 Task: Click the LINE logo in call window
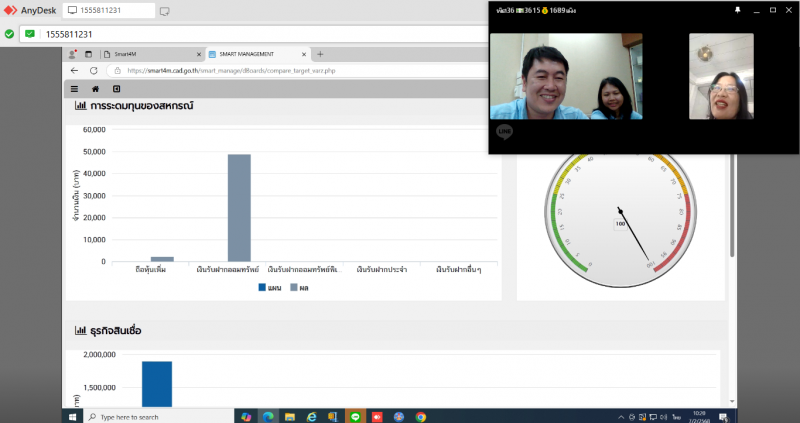[504, 132]
